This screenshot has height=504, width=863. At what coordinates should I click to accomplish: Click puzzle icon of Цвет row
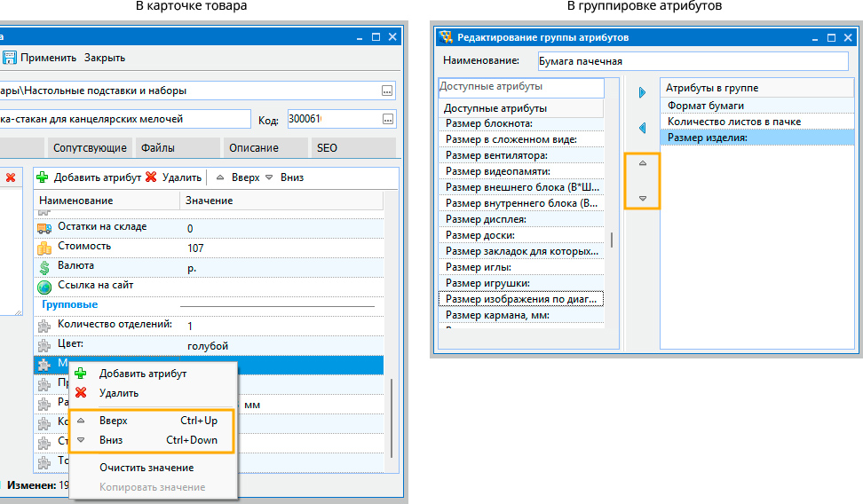tap(44, 345)
